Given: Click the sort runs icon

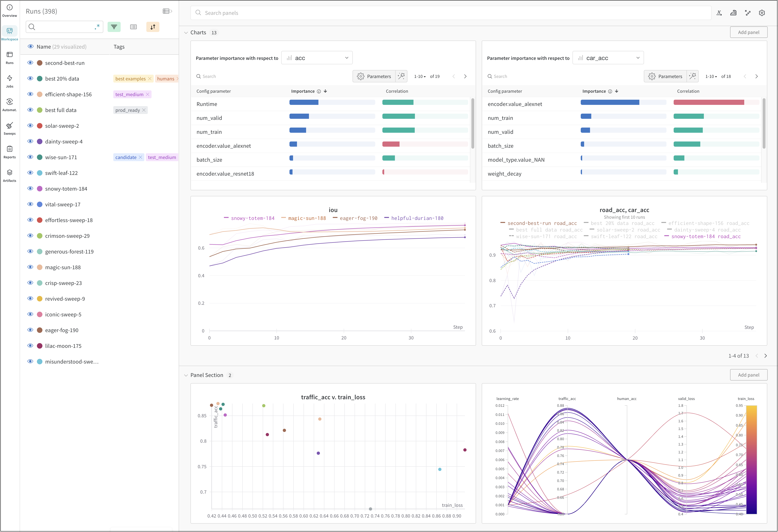Looking at the screenshot, I should coord(153,27).
